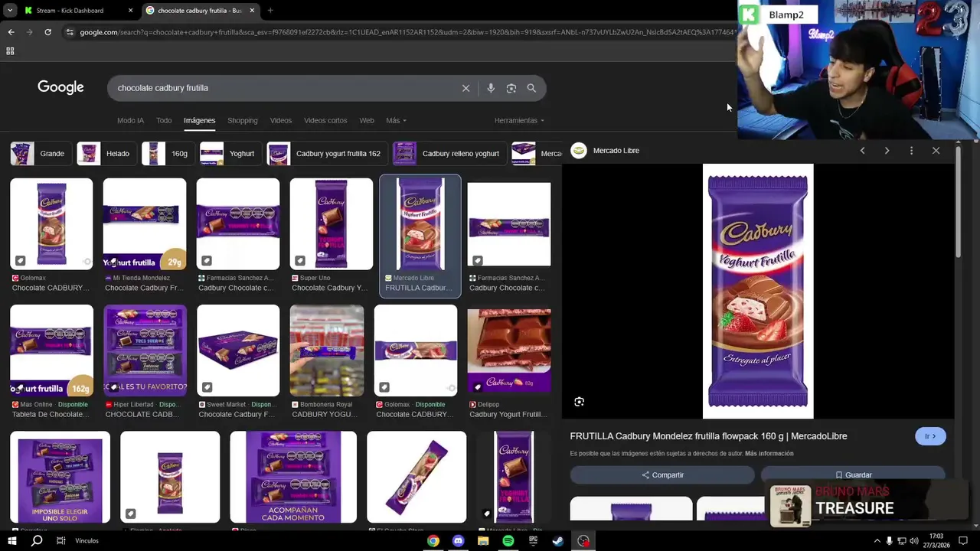Open the Bomboneria Royal CADBURY YOGU thumbnail

point(327,350)
